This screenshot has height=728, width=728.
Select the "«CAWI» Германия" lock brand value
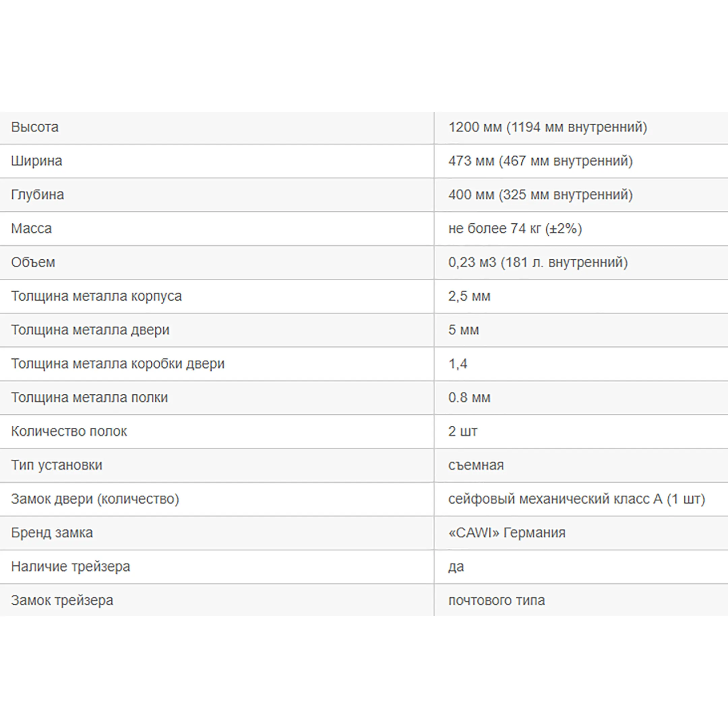[507, 533]
